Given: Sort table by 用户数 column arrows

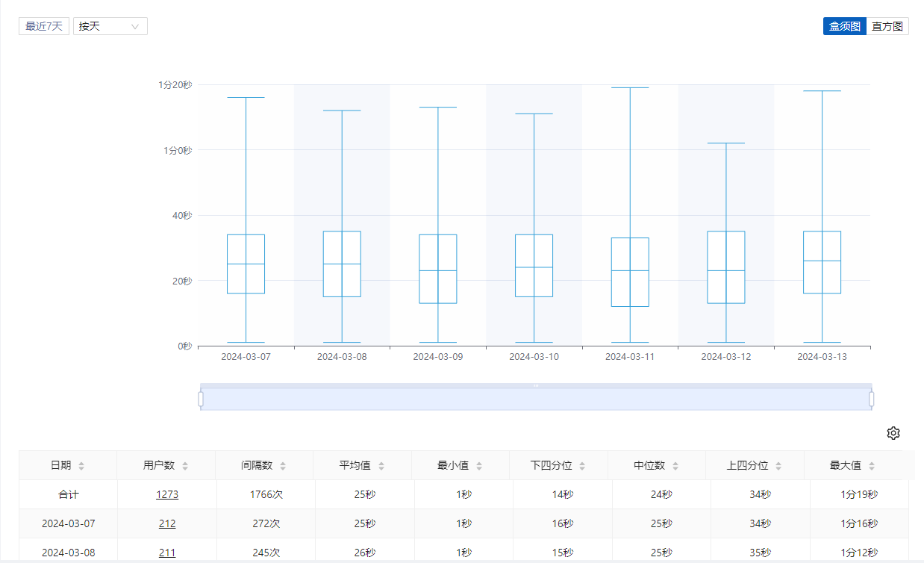Looking at the screenshot, I should click(185, 466).
